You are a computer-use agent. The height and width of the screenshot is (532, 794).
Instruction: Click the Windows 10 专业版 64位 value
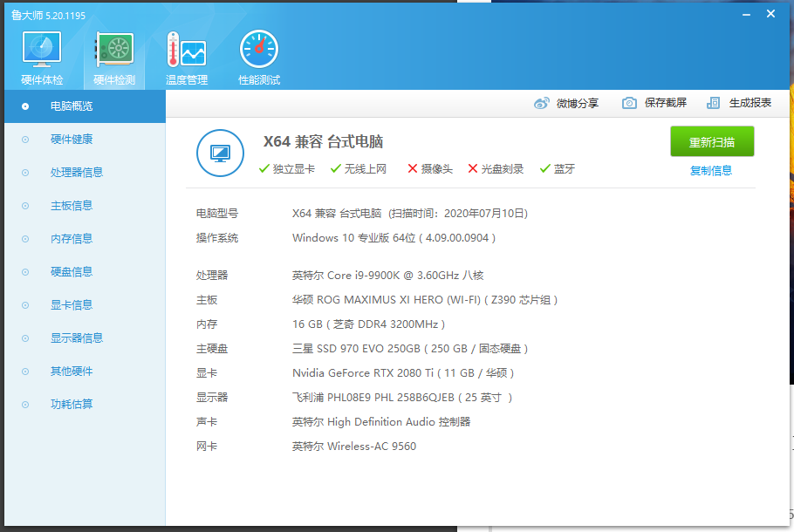coord(394,238)
